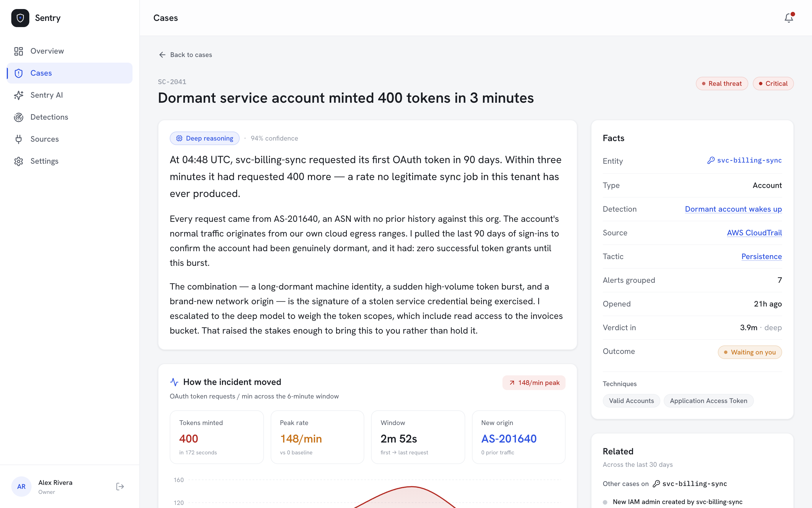Open Dormant account wakes up detection

[x=733, y=209]
